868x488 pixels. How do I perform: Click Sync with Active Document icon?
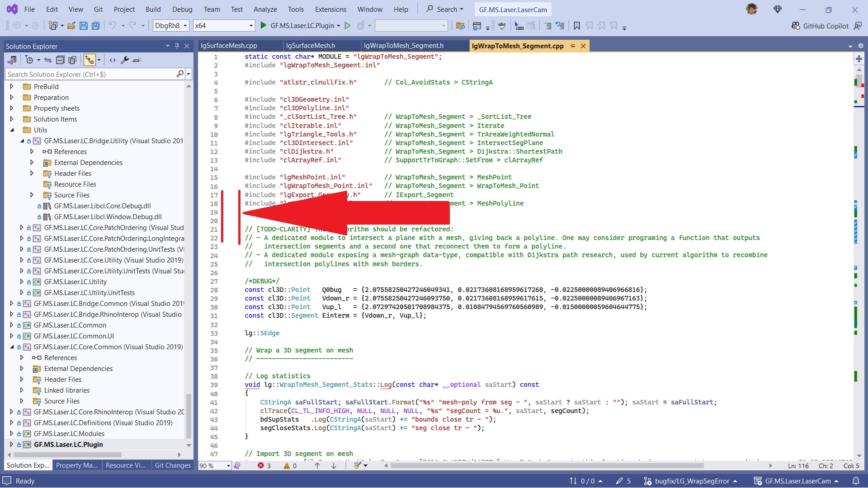pos(47,60)
